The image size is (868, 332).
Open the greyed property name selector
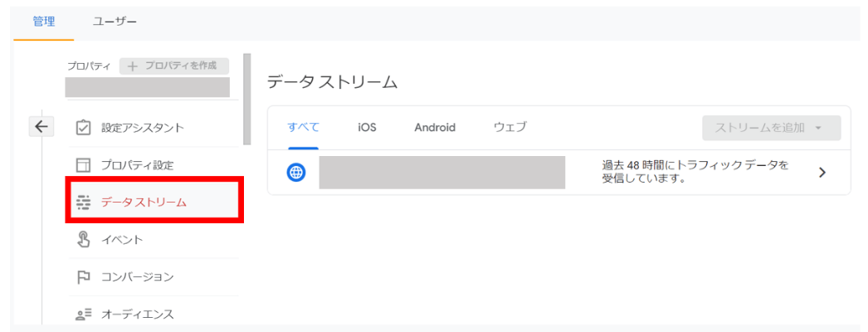[x=147, y=87]
